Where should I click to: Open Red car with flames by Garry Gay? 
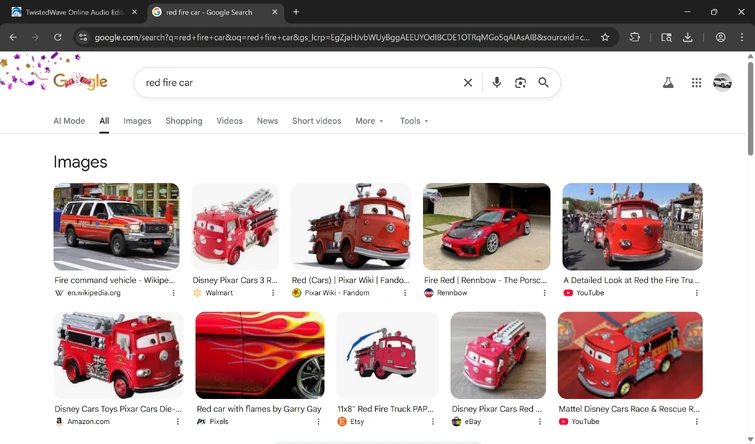pyautogui.click(x=259, y=409)
